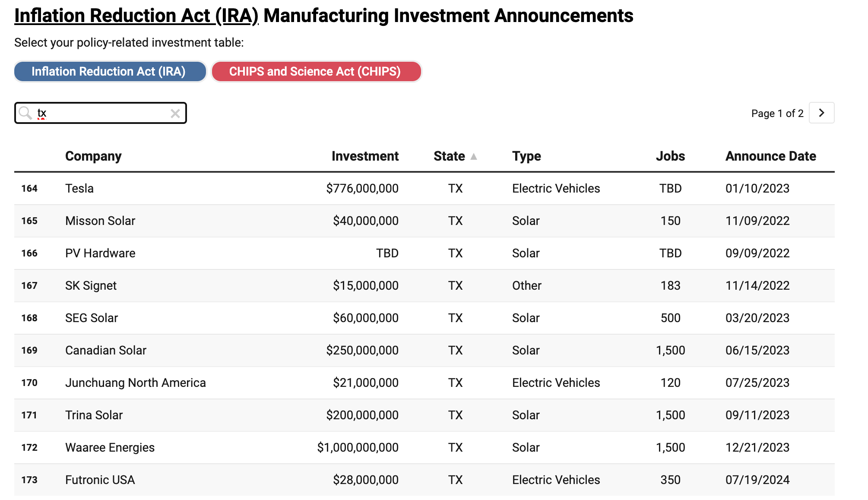Click the Other type for SK Signet
868x500 pixels.
(x=527, y=285)
